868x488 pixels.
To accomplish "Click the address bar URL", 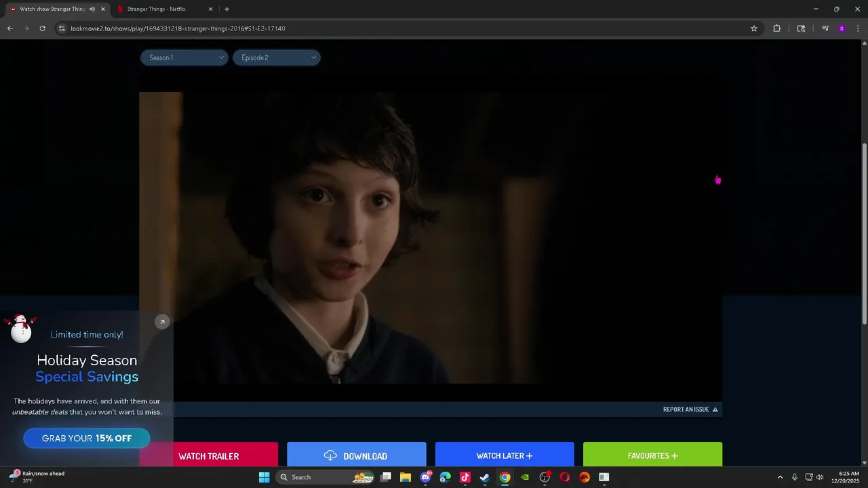I will pos(178,28).
